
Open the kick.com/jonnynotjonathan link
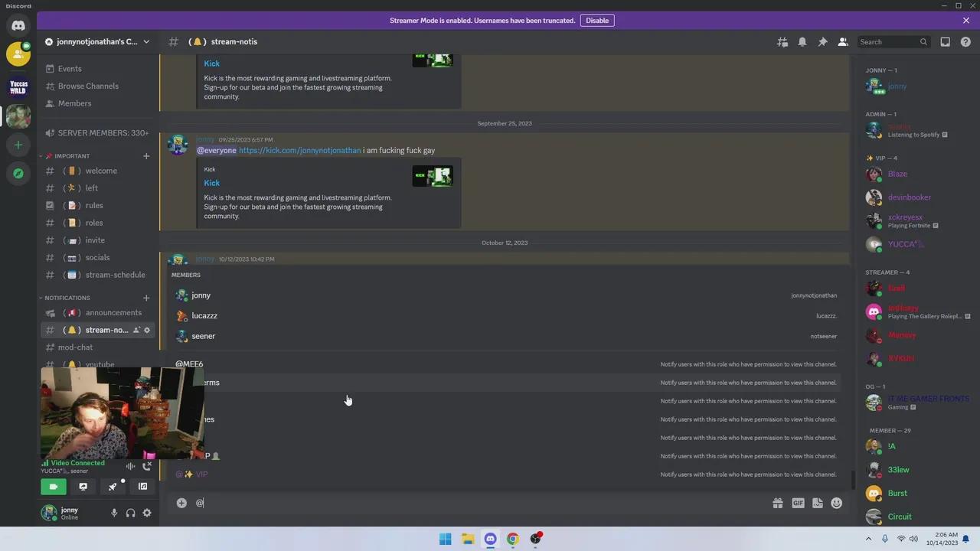[299, 151]
